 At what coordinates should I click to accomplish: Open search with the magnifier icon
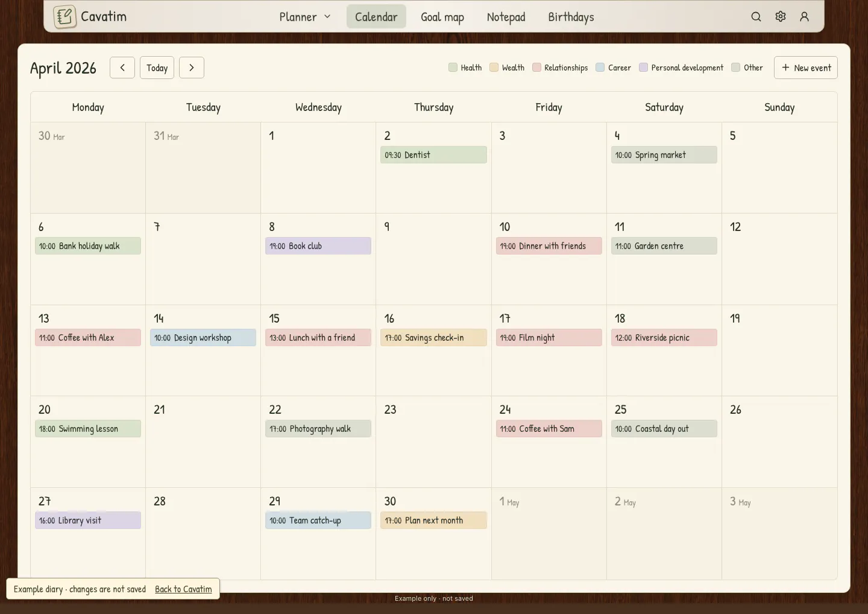pyautogui.click(x=756, y=17)
